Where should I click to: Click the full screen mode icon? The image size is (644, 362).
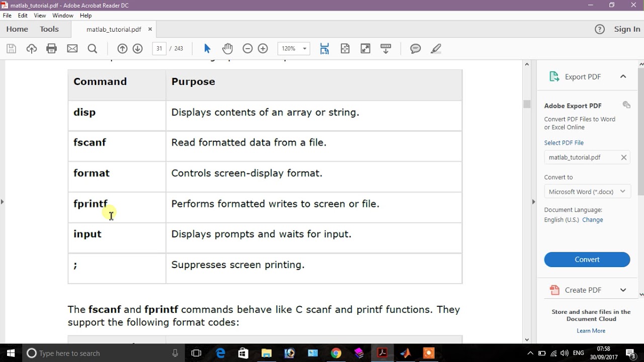[x=366, y=49]
